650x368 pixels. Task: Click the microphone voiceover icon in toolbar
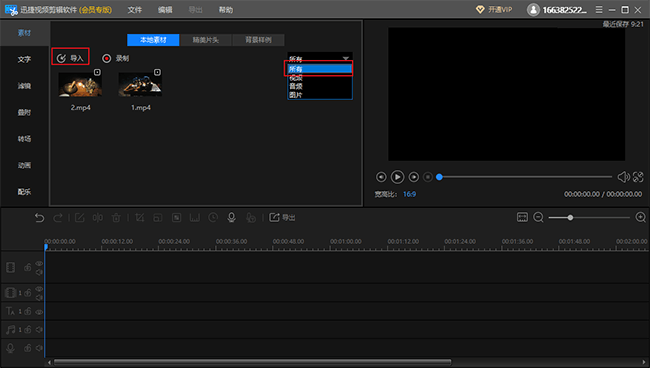click(x=232, y=218)
